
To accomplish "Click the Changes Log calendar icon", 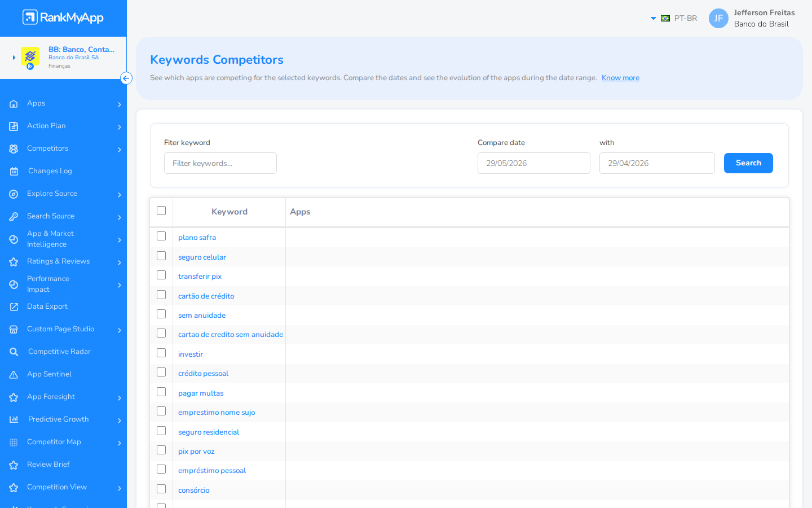I will point(14,172).
